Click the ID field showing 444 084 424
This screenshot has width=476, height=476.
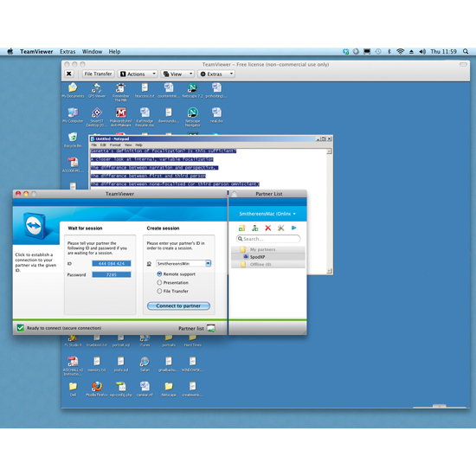[x=112, y=263]
